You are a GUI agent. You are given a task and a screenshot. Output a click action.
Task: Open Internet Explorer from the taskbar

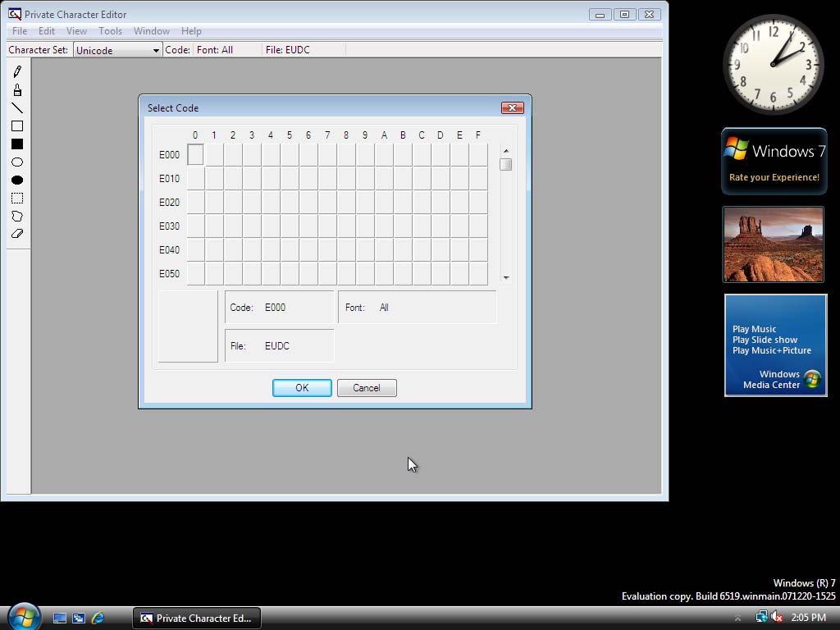coord(98,618)
